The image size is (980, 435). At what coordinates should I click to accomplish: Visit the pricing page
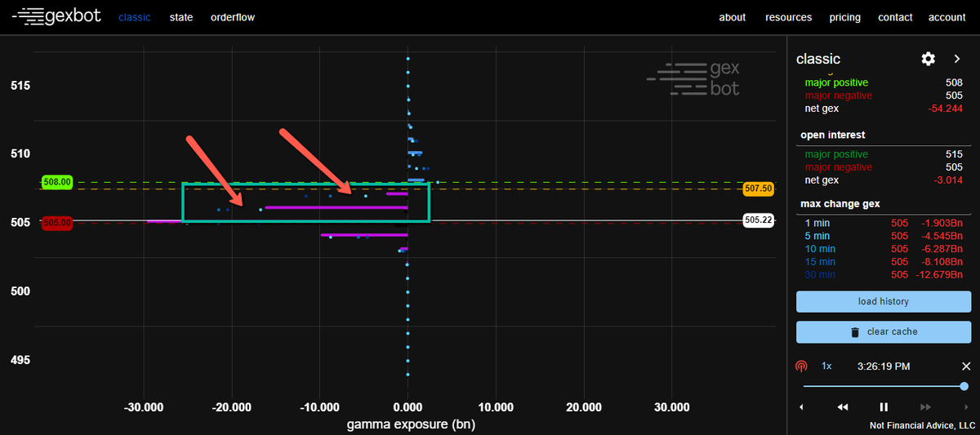coord(845,17)
